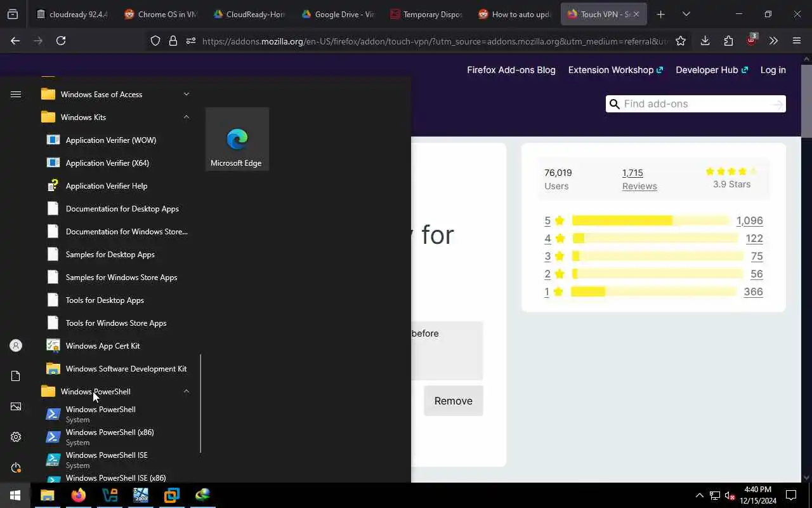Filter by 5 star rating bar
The height and width of the screenshot is (508, 812).
coord(651,220)
